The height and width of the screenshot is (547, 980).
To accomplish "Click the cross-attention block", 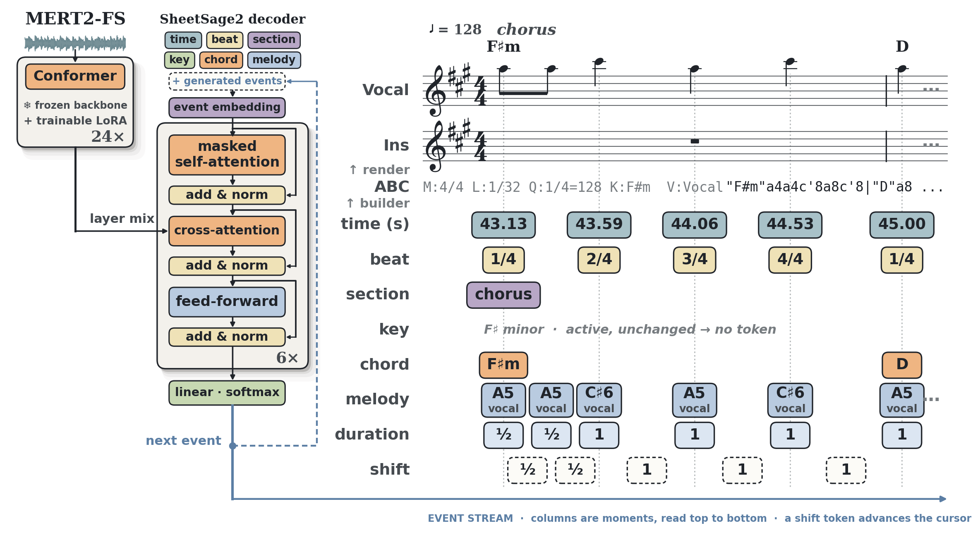I will pyautogui.click(x=227, y=231).
